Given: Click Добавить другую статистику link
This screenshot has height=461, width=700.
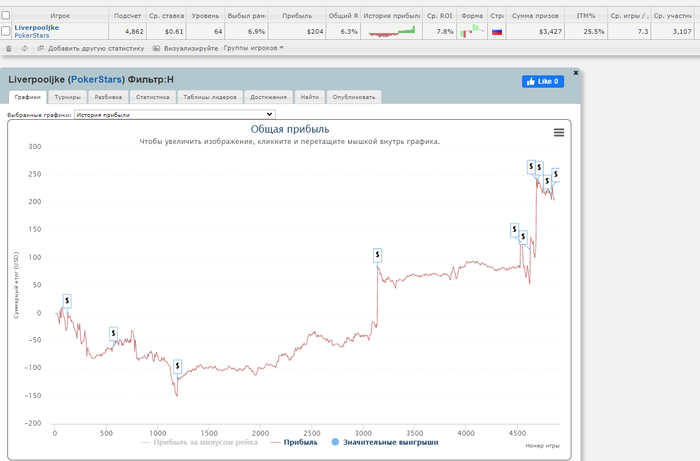Looking at the screenshot, I should pyautogui.click(x=96, y=48).
